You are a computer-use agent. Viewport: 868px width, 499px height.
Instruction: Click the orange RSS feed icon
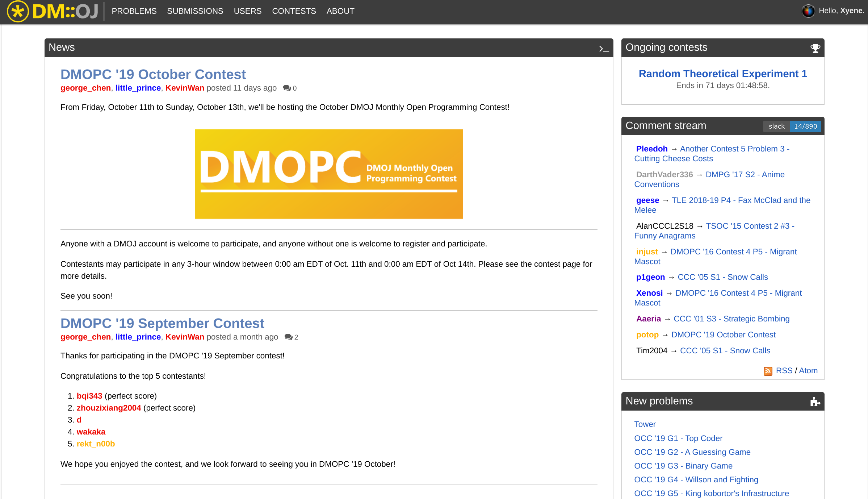(x=768, y=371)
